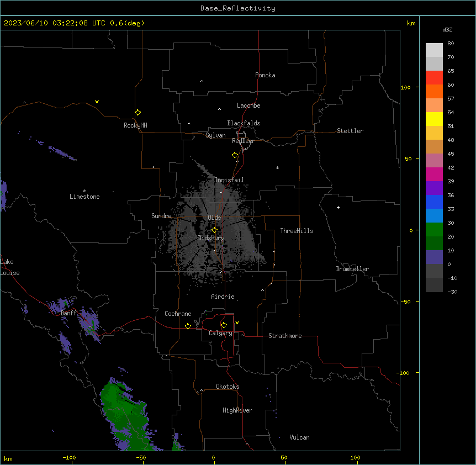Click the HighRiver label
The image size is (476, 465).
pyautogui.click(x=237, y=410)
